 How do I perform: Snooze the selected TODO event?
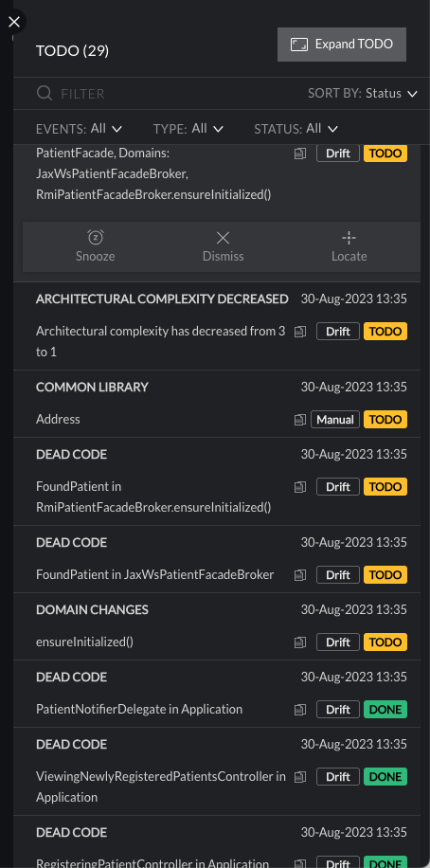[95, 246]
